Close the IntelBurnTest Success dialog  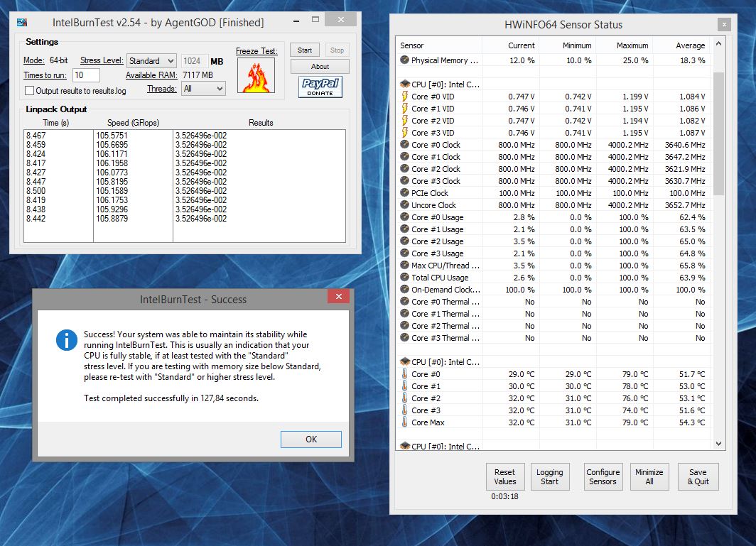click(x=338, y=296)
